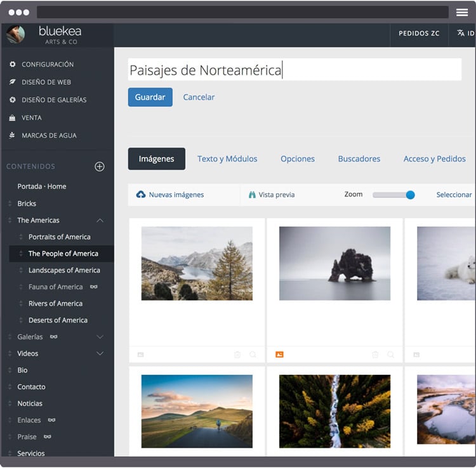Click the Vista previa binoculars icon

[252, 195]
